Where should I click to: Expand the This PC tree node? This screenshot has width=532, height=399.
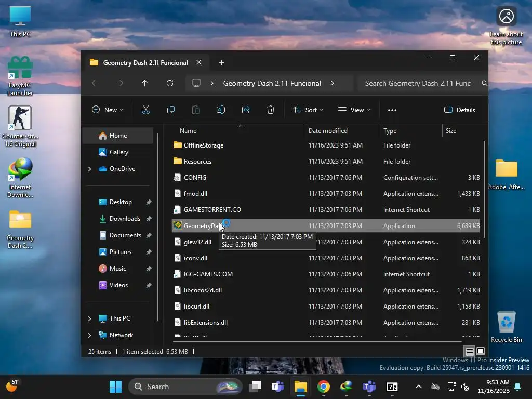point(89,318)
